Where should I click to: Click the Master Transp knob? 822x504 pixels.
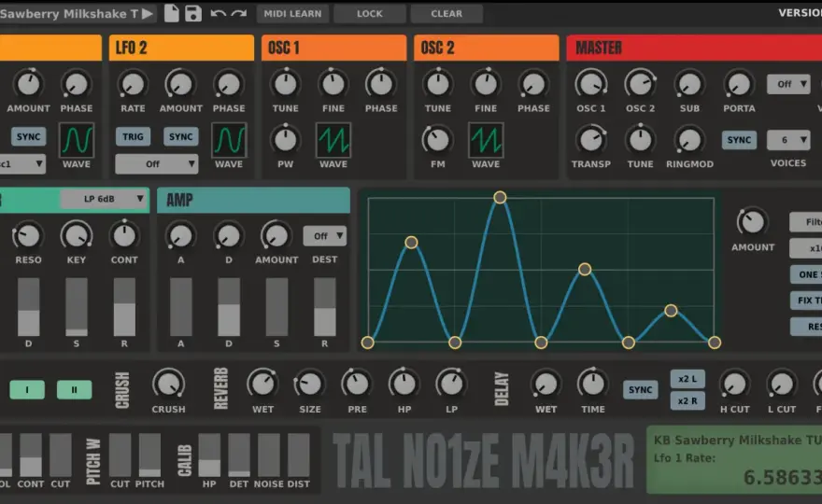[590, 140]
